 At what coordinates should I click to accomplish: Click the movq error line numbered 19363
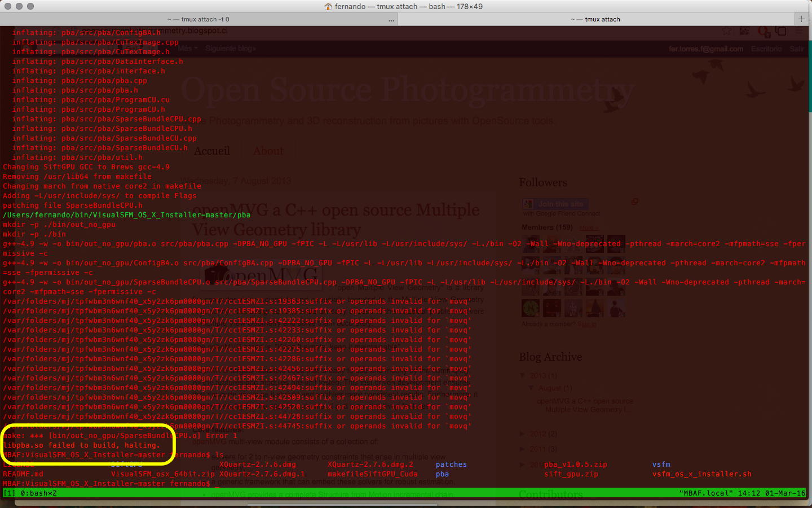(237, 301)
